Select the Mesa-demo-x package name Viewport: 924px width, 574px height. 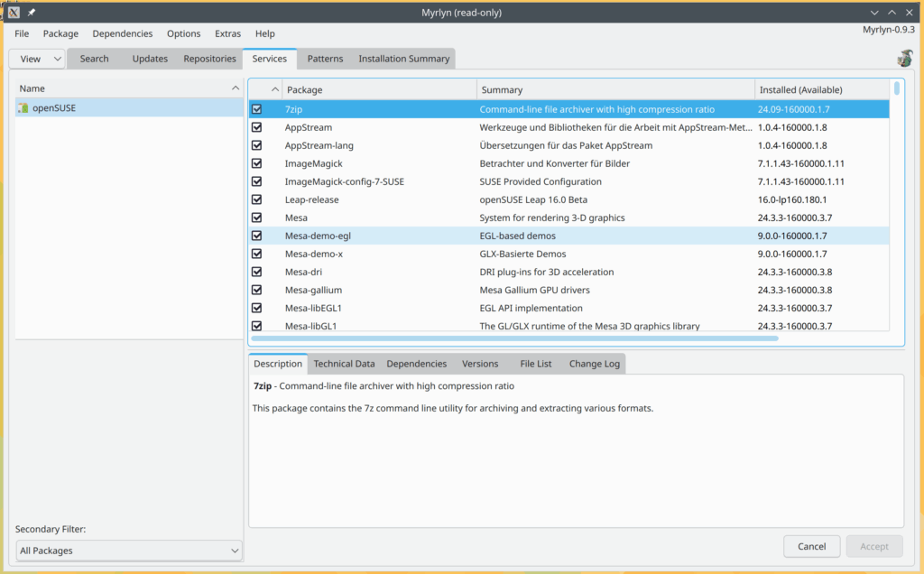[313, 254]
